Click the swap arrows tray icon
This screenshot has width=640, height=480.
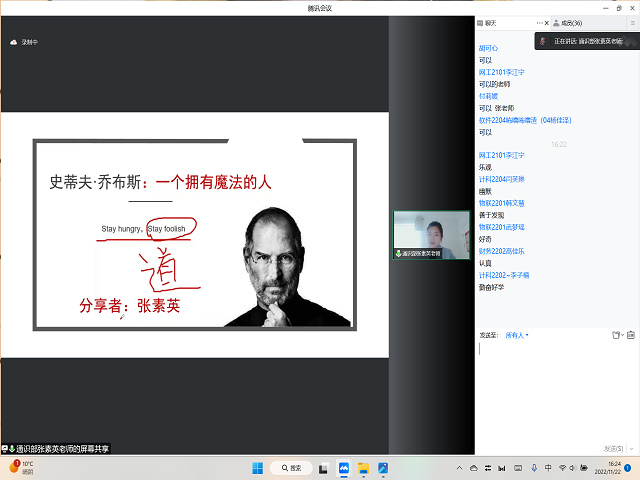coord(488,468)
